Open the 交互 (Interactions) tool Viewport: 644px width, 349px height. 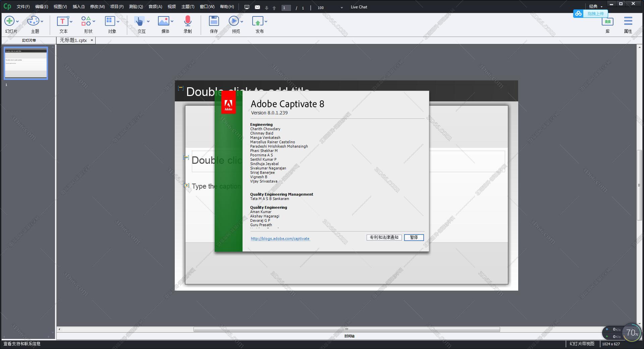click(140, 21)
